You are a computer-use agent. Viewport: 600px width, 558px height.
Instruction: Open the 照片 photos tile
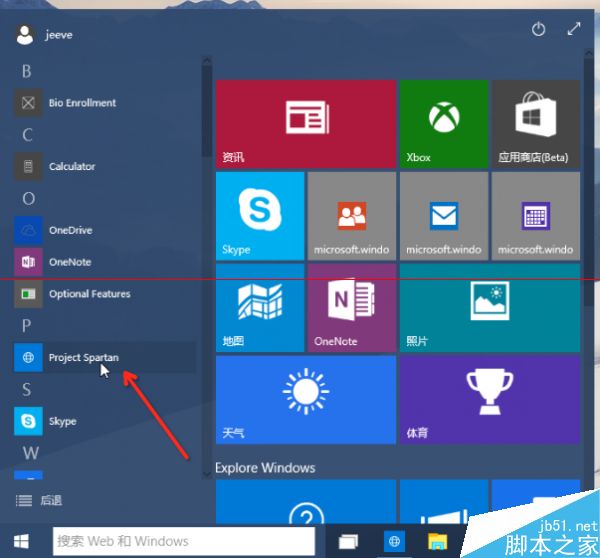click(x=490, y=308)
